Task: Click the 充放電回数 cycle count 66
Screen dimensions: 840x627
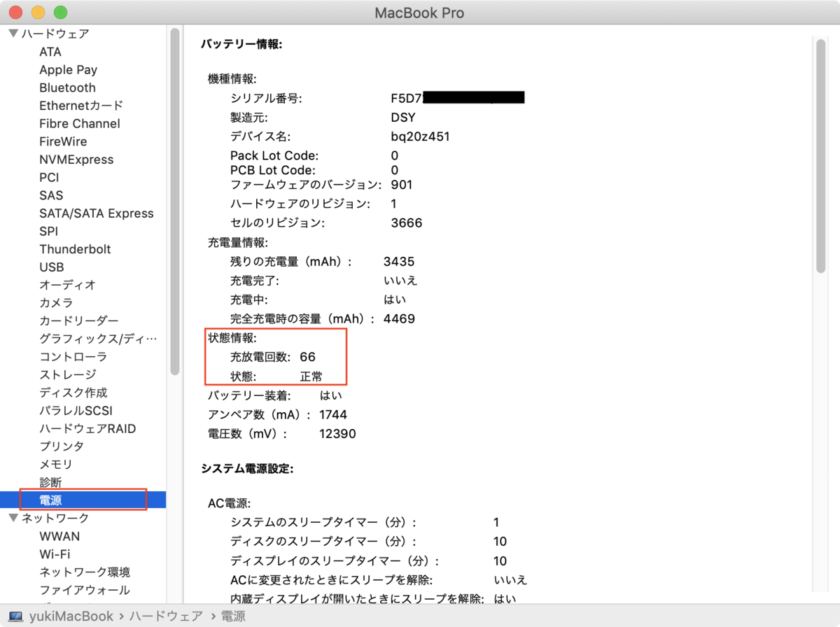Action: [307, 357]
